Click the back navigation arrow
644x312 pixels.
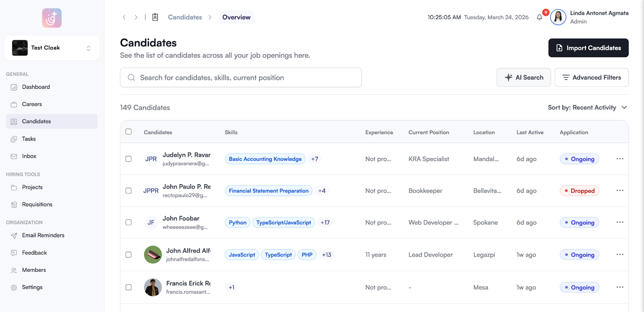[x=124, y=17]
